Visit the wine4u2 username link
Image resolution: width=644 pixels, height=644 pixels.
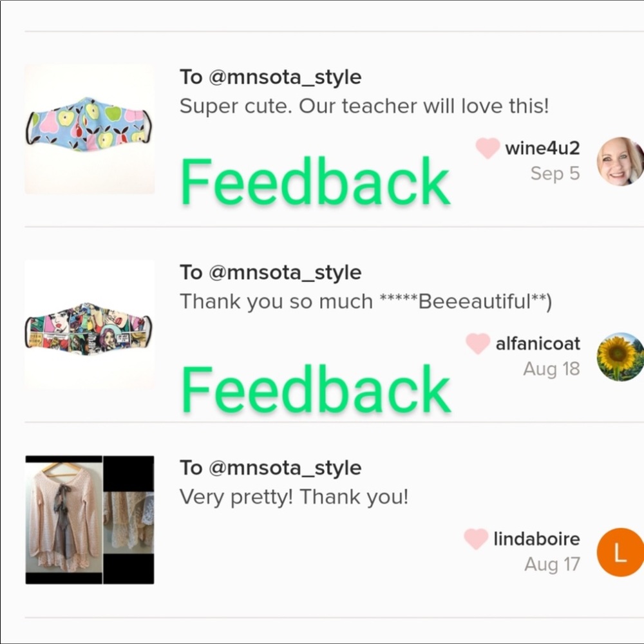coord(542,148)
